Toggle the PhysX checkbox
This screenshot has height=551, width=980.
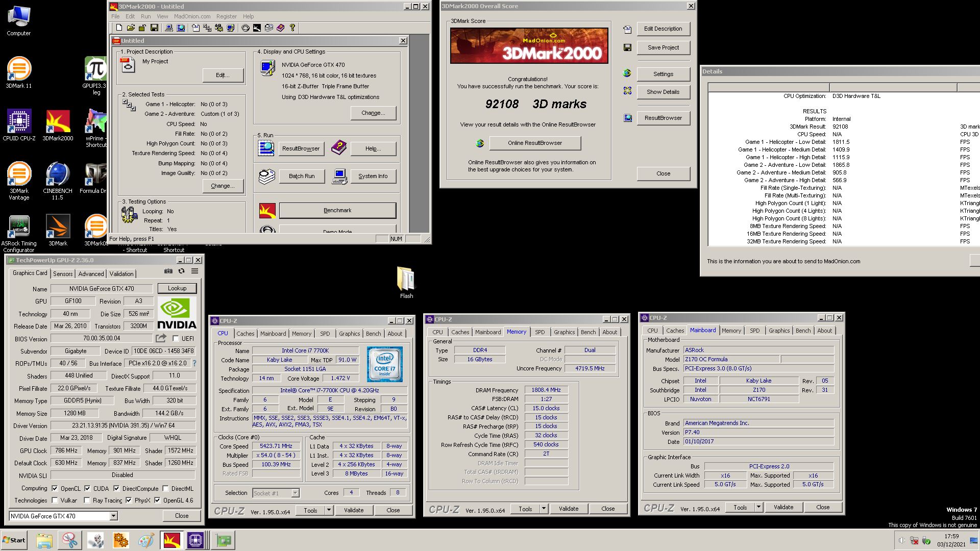click(129, 500)
